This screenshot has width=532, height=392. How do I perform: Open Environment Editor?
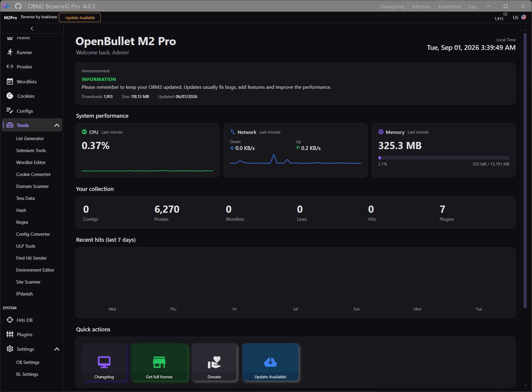(35, 270)
